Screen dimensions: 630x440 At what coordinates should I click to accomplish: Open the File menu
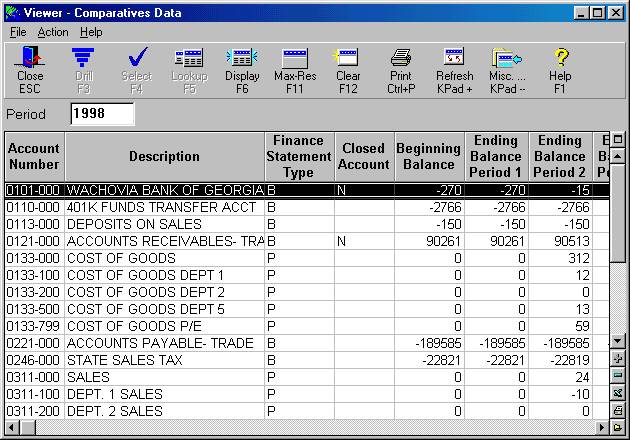click(18, 32)
